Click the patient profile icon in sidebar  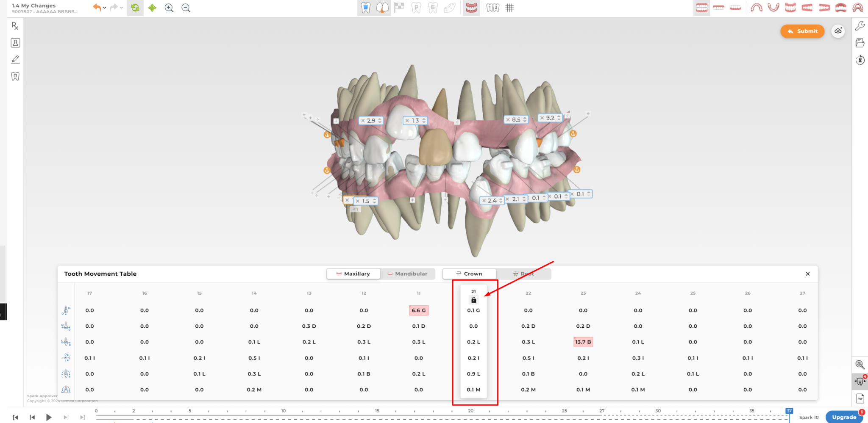(15, 43)
